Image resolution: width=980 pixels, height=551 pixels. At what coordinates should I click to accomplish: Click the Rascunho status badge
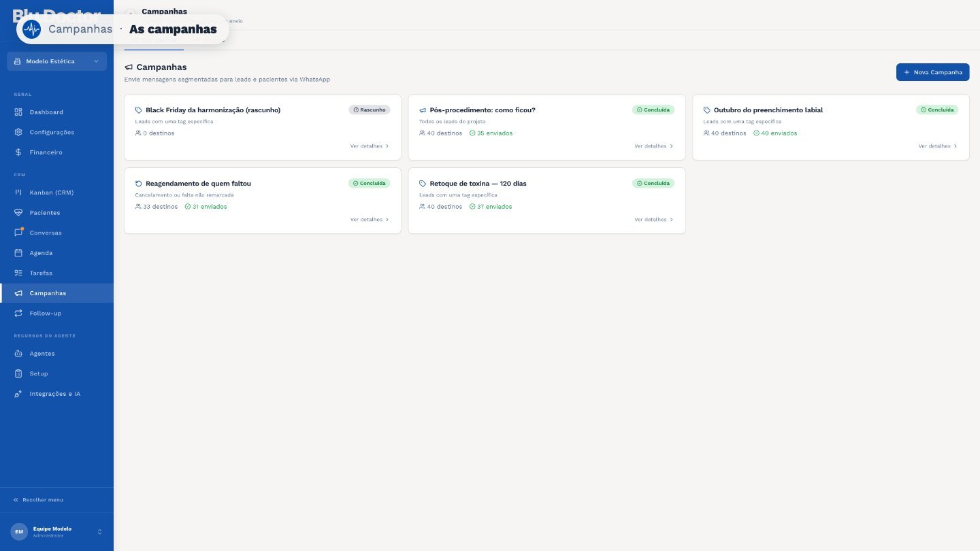point(370,110)
